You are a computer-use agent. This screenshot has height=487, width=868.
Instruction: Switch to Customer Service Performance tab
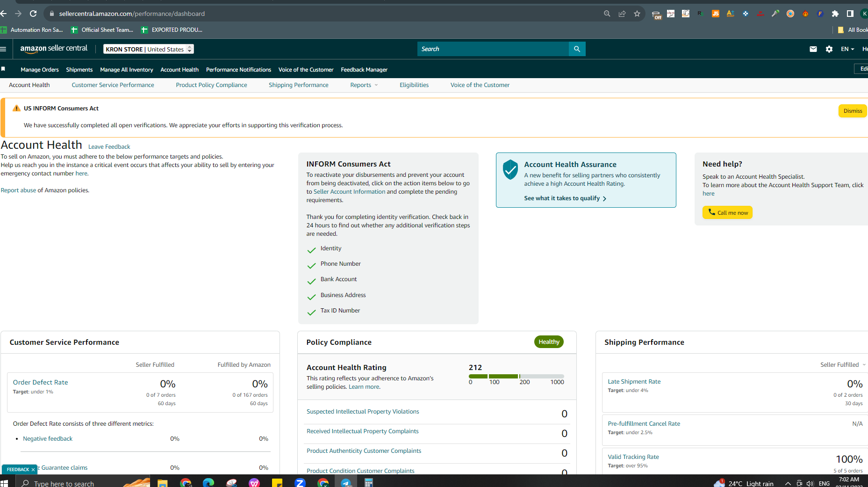click(x=113, y=85)
